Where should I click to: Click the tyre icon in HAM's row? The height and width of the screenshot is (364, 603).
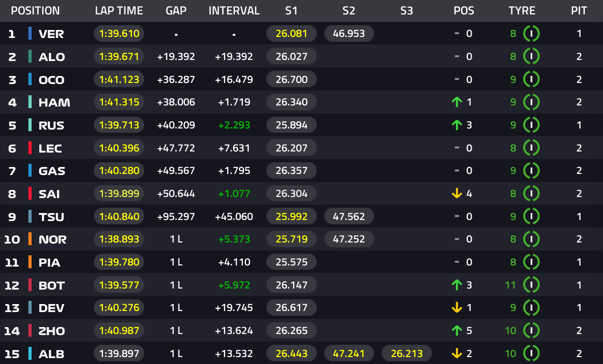click(531, 102)
